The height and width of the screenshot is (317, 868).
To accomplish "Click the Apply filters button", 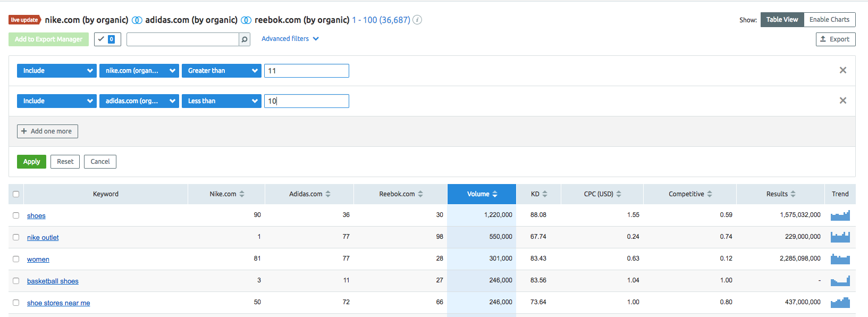I will 31,162.
